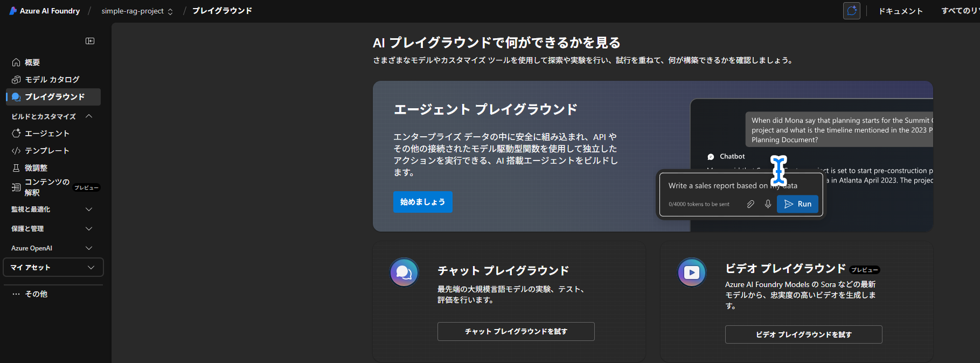Click the 始めましょう button
Viewport: 980px width, 363px height.
pos(423,202)
